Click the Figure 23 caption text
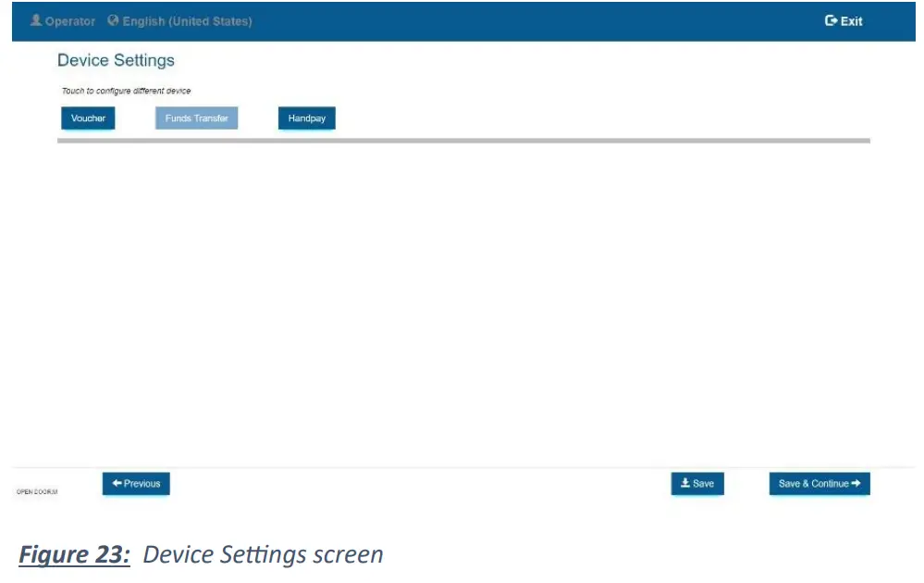The image size is (924, 583). [x=202, y=554]
